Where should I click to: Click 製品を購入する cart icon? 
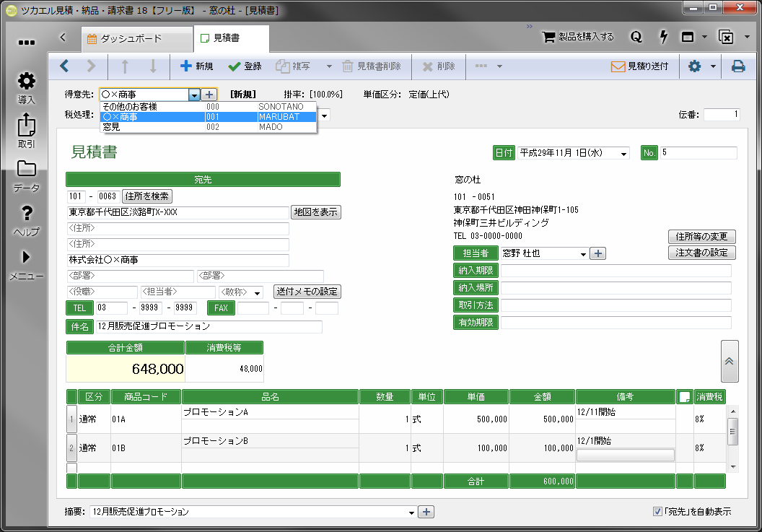578,37
